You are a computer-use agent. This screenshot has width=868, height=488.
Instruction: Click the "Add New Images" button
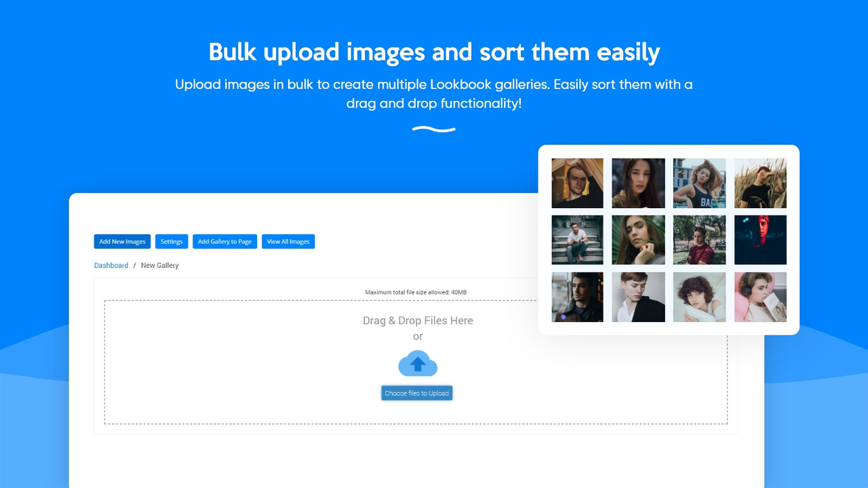[x=122, y=241]
